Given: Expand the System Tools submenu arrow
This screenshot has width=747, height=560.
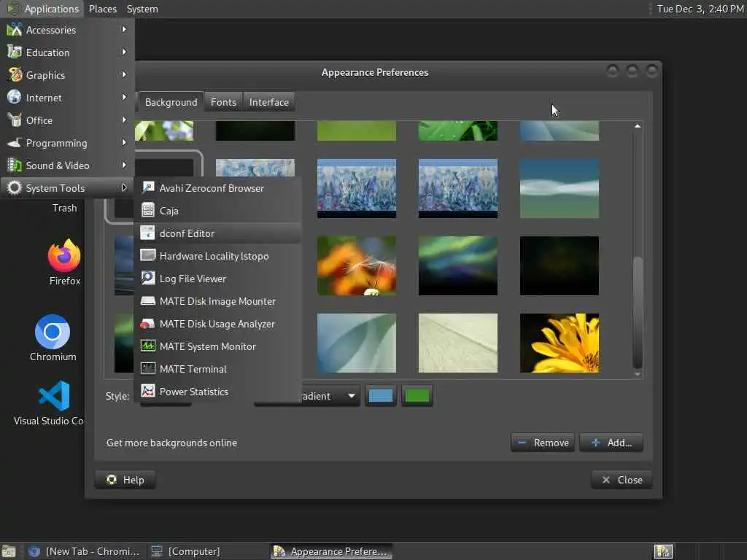Looking at the screenshot, I should 124,187.
